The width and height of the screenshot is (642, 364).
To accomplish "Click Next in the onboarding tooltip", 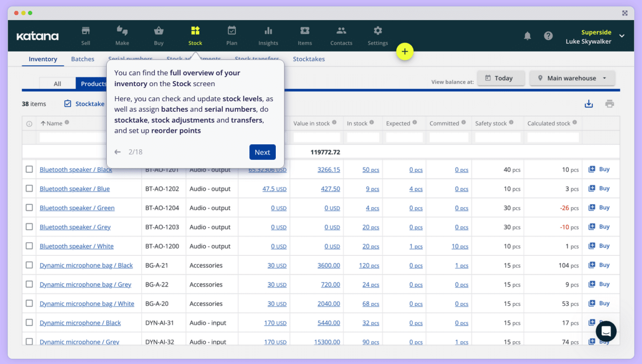I will (x=262, y=151).
